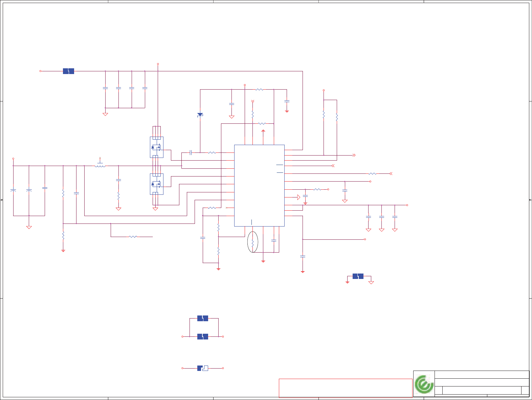
Task: Select the upper of the two parallel jumpers
Action: click(x=203, y=319)
